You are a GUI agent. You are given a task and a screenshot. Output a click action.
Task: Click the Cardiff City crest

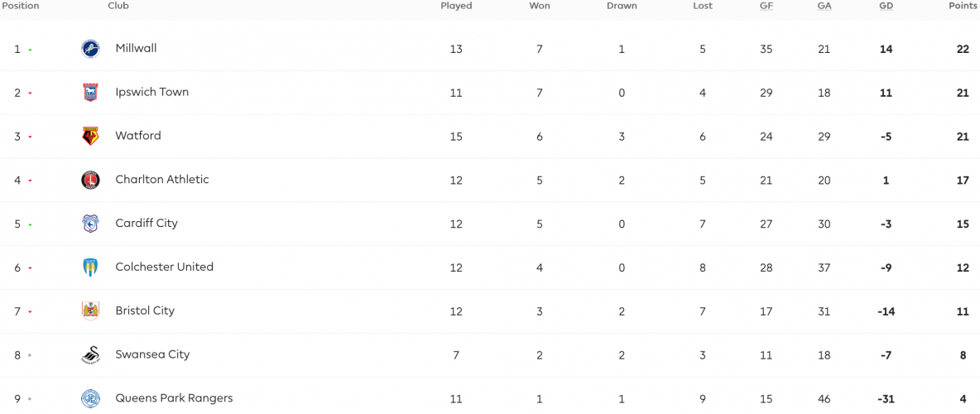90,224
